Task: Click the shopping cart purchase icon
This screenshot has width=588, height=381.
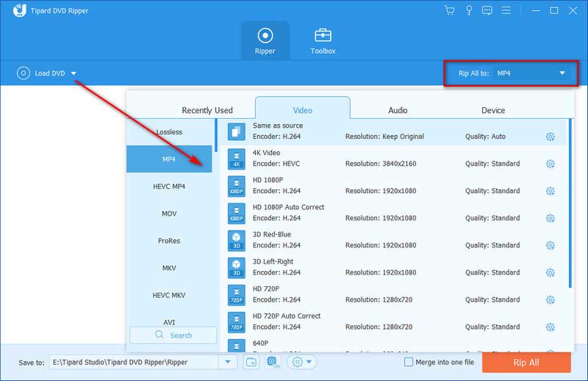Action: (450, 10)
